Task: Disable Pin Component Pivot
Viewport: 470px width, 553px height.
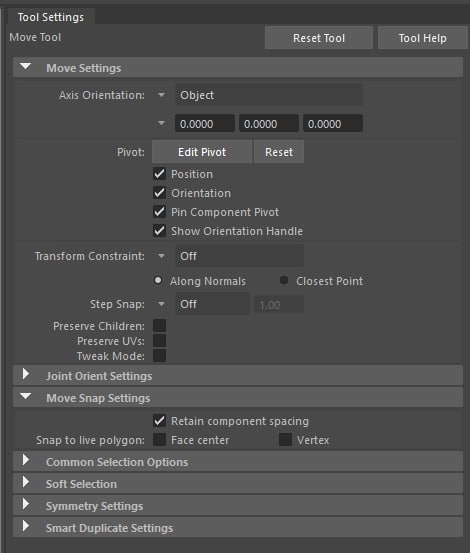Action: [159, 212]
